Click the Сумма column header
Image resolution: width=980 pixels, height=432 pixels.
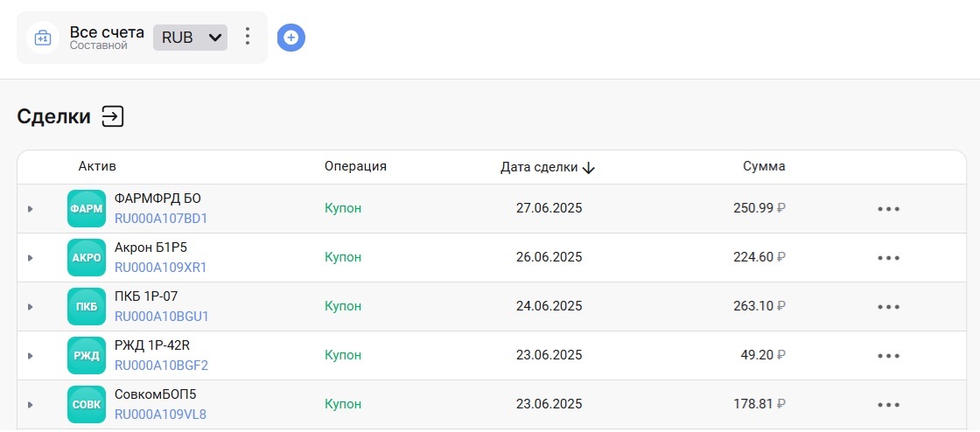click(x=764, y=166)
